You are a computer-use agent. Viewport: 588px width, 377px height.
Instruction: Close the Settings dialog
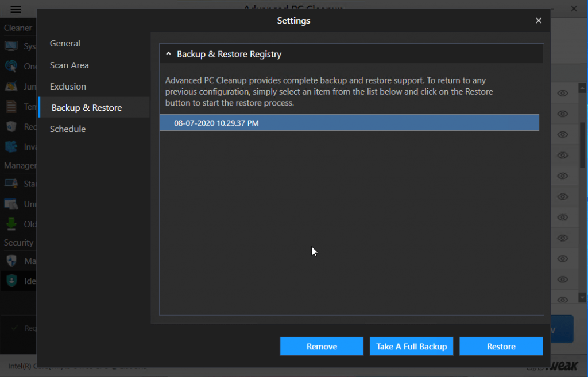pyautogui.click(x=539, y=21)
